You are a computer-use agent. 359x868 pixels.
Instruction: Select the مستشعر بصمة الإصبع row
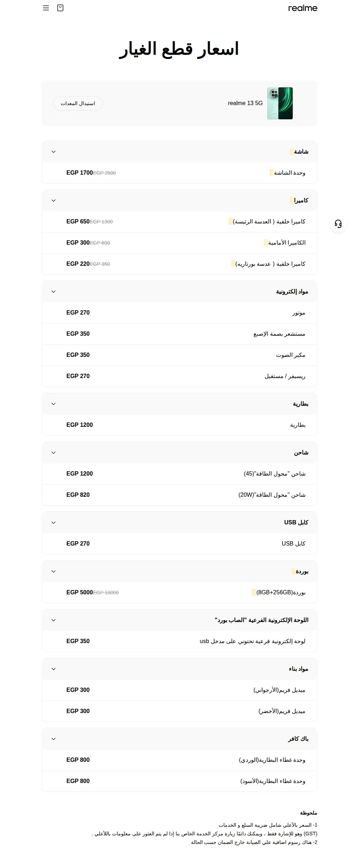tap(179, 334)
